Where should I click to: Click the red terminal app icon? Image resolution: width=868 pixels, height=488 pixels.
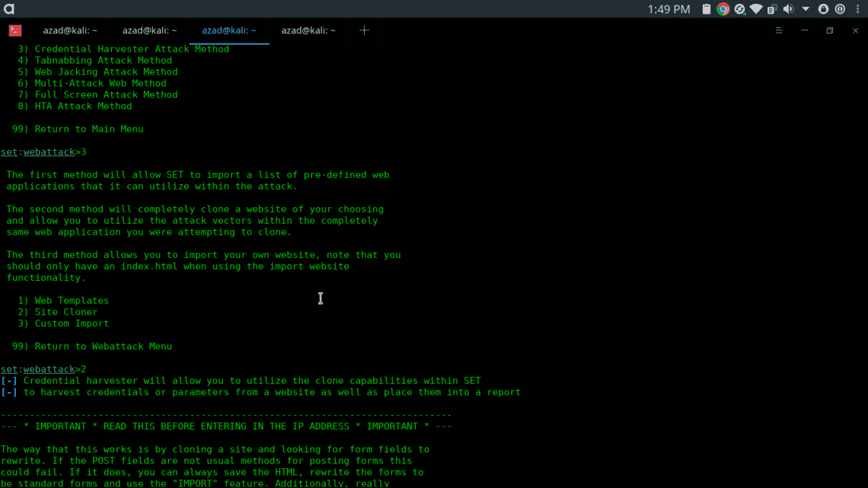15,30
